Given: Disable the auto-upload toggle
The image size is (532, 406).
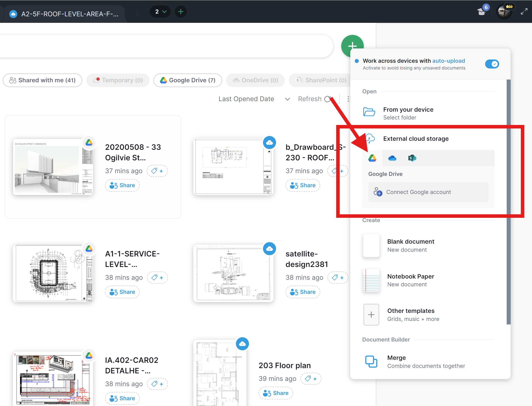Looking at the screenshot, I should (x=492, y=64).
